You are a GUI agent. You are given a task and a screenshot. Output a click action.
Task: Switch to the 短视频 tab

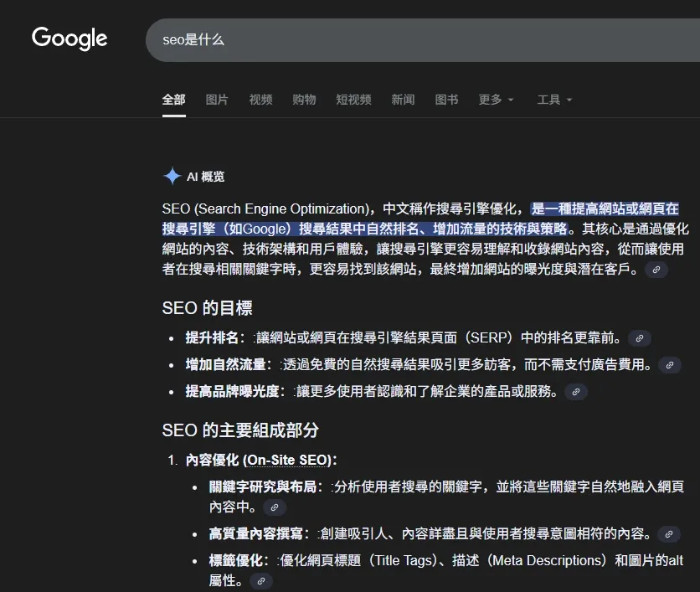[353, 100]
